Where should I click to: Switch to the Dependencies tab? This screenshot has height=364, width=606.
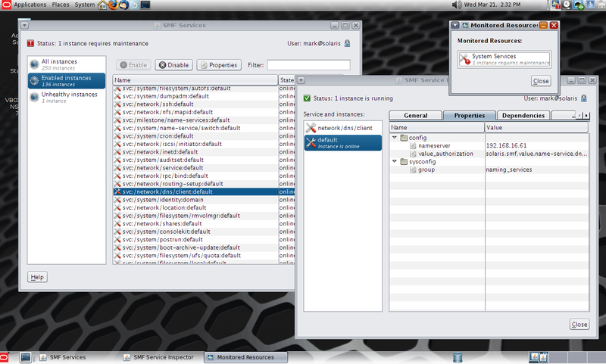[523, 116]
